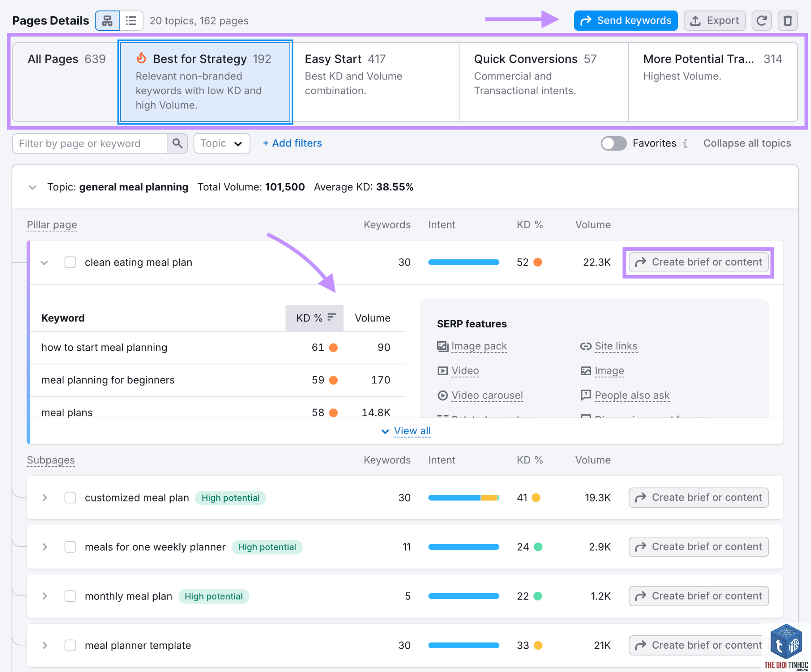Screen dimensions: 811x672
Task: Select the All Pages tab
Action: 66,82
